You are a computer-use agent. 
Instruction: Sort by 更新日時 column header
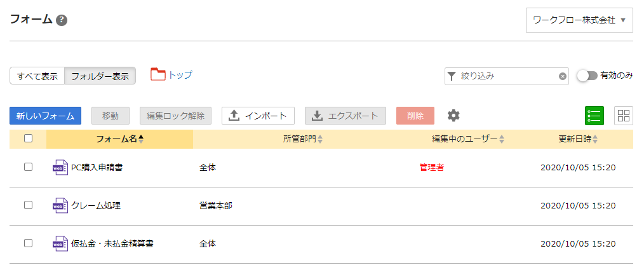577,139
